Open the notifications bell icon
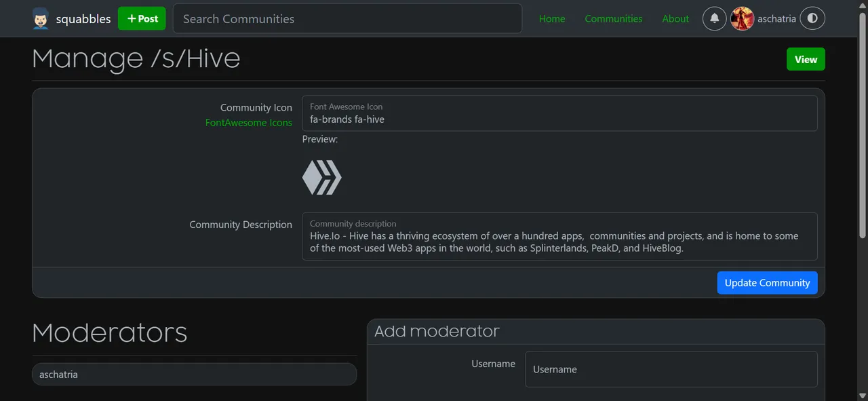The height and width of the screenshot is (401, 868). pos(714,18)
